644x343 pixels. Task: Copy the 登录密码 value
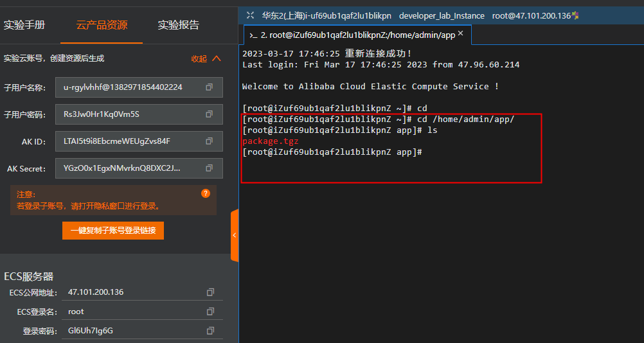(210, 331)
